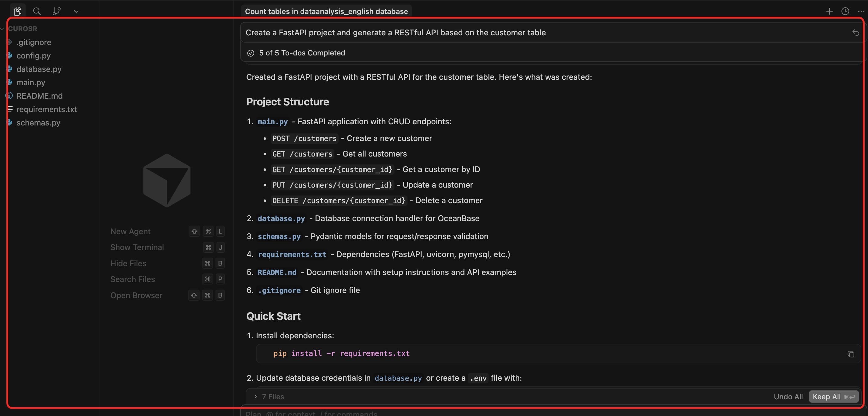Open the search icon in the top bar
Screen dimensions: 868x416
pos(37,11)
